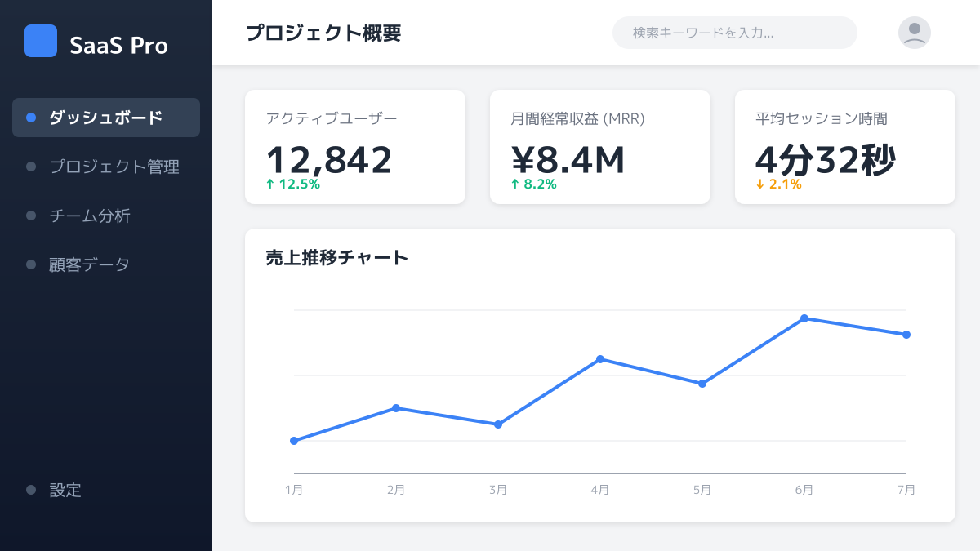Open the user profile avatar

(x=914, y=33)
